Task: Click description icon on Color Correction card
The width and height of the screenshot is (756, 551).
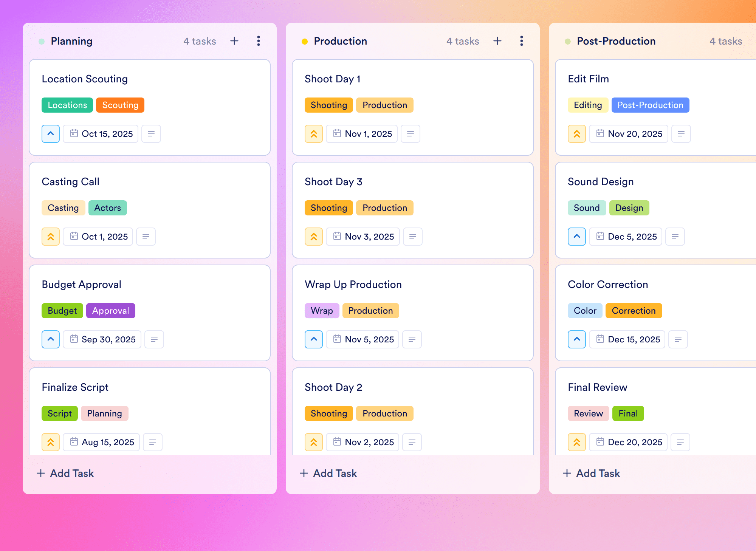Action: tap(678, 339)
